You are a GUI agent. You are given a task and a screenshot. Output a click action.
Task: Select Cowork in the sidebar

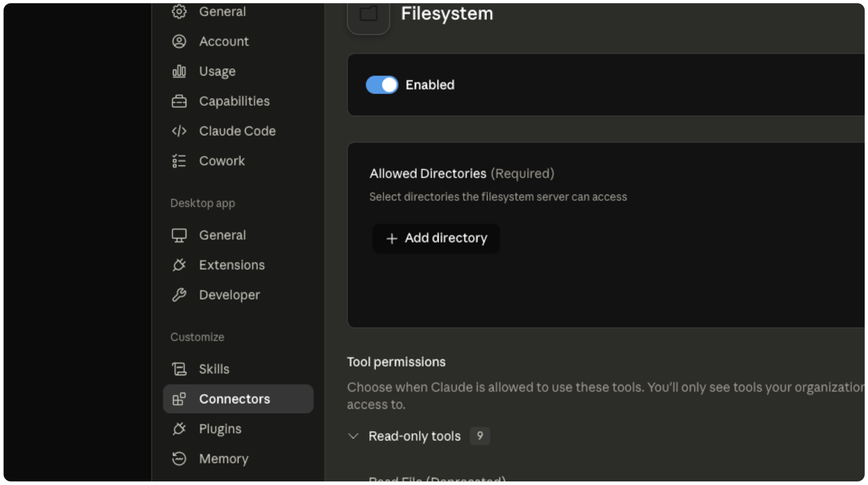tap(238, 161)
